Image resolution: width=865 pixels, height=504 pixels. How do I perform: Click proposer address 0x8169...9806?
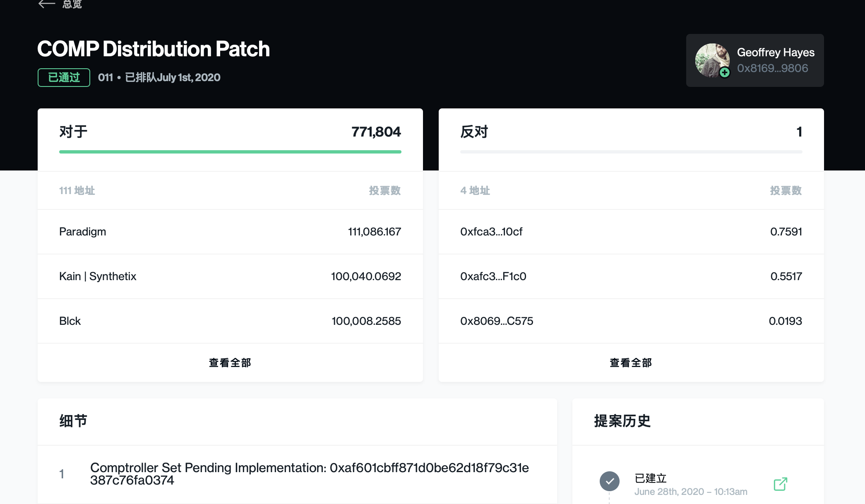pyautogui.click(x=772, y=68)
